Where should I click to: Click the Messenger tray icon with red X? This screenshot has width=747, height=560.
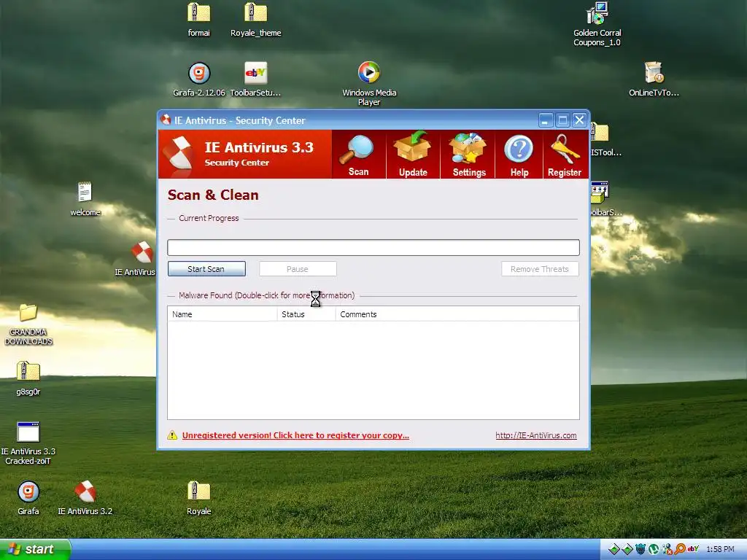[x=667, y=549]
